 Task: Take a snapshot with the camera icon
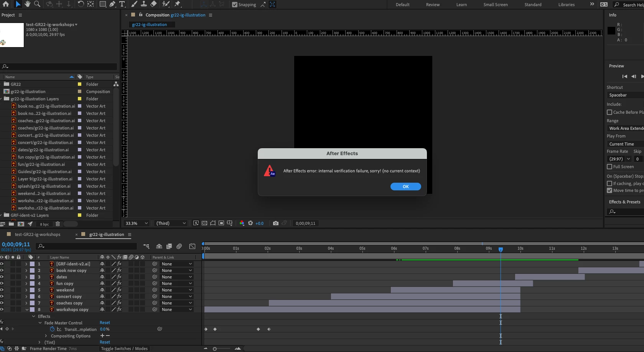275,223
